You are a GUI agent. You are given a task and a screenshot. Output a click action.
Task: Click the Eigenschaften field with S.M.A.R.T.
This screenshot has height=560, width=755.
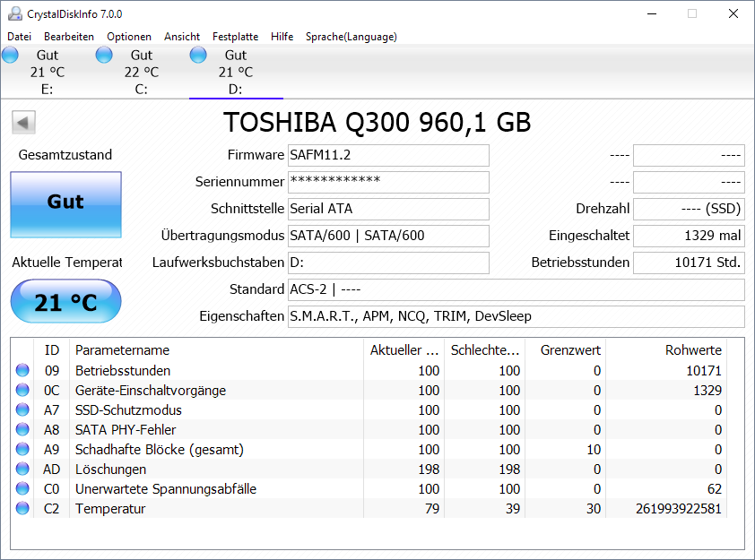pos(516,316)
